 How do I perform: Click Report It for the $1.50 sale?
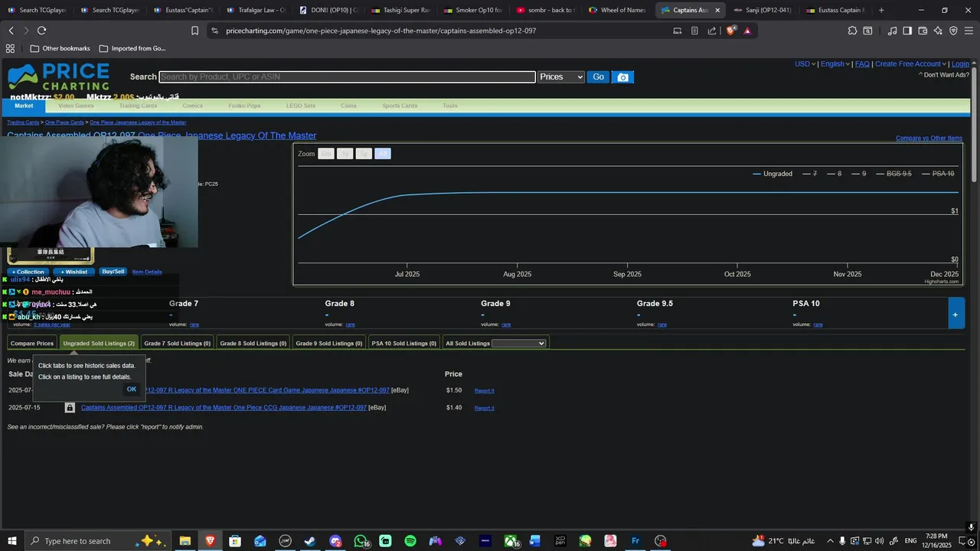click(484, 391)
